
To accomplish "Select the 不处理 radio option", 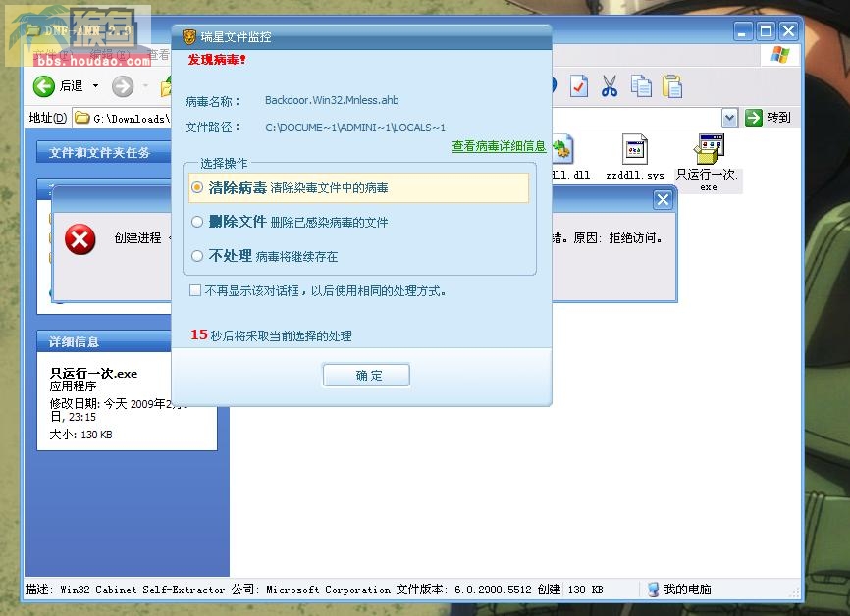I will pos(196,256).
